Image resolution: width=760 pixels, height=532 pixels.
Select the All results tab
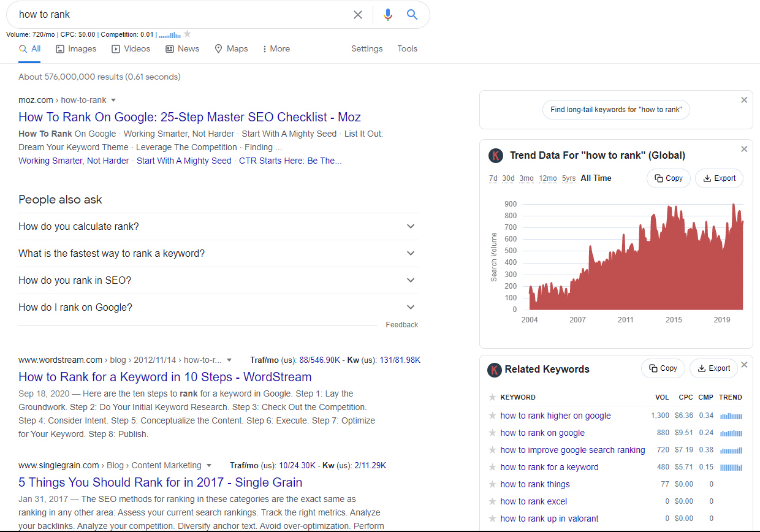coord(30,49)
